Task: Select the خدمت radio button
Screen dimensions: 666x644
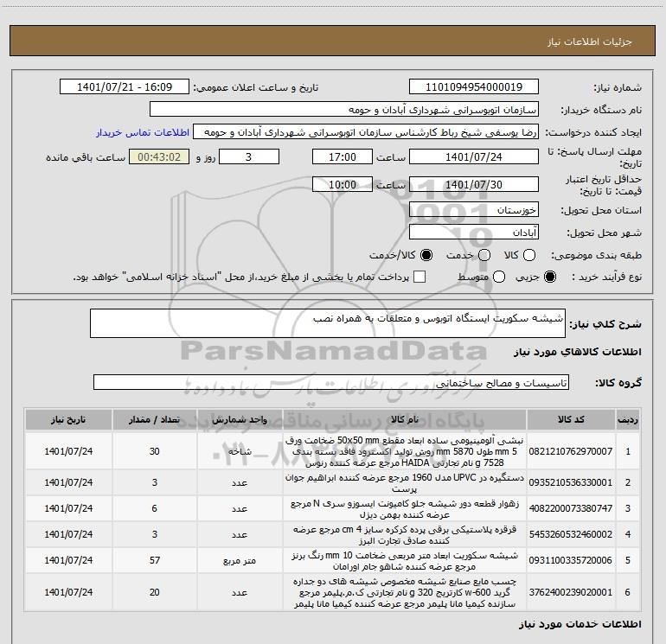Action: (x=484, y=255)
